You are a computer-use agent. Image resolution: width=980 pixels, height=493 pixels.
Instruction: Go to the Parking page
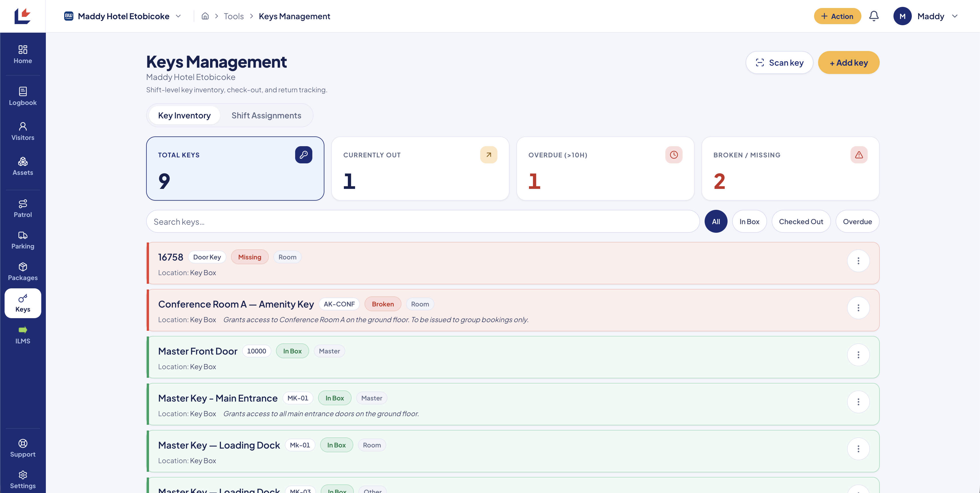pos(23,240)
